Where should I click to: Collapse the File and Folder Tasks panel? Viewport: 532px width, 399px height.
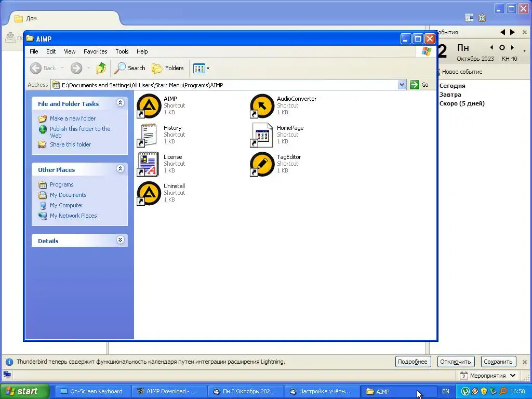click(x=120, y=103)
